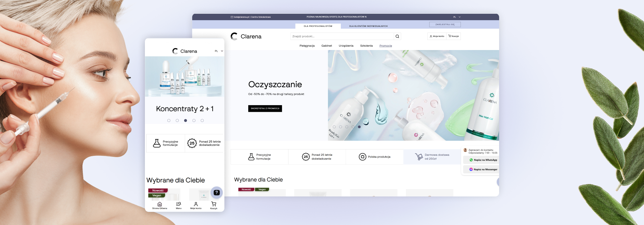The image size is (644, 225).
Task: Click the ZAREJESTRUJ SIĘ button
Action: 445,25
